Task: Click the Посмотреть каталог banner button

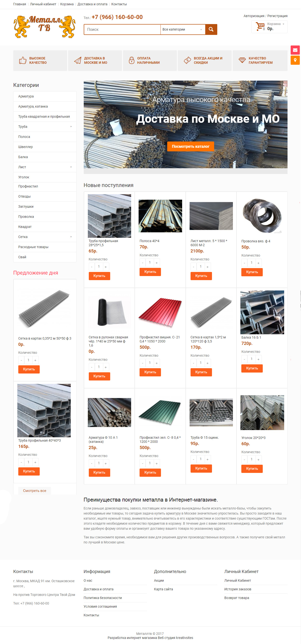Action: click(191, 147)
